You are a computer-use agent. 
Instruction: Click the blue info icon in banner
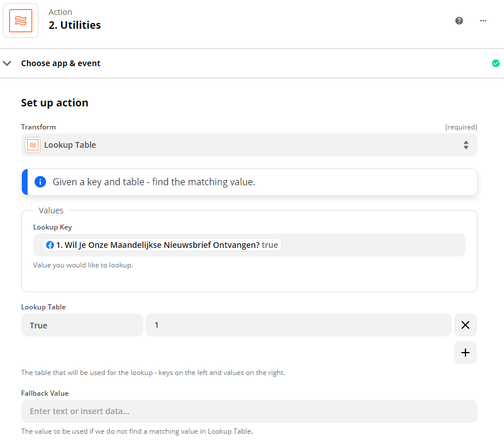(x=40, y=182)
